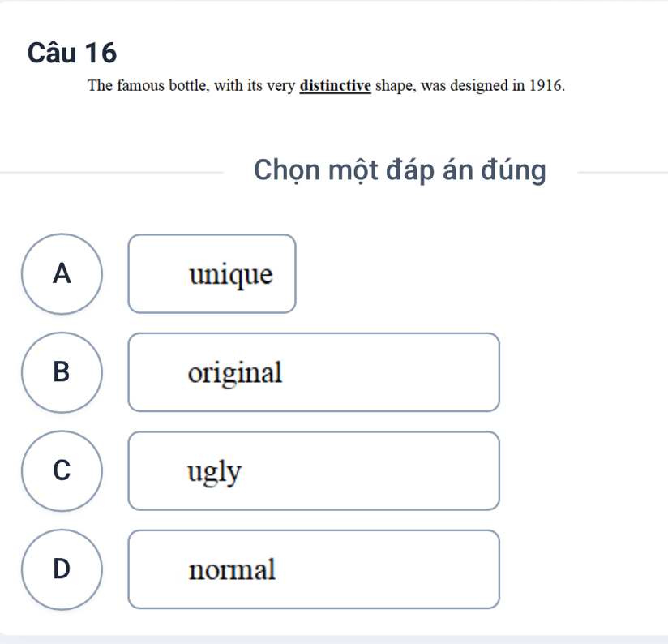Screen dimensions: 668x644
Task: Select answer circle D
Action: click(62, 569)
